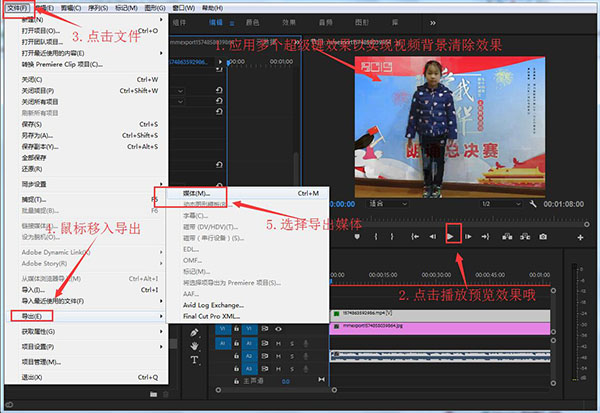Click the program monitor scrub bar end handle

click(x=586, y=224)
